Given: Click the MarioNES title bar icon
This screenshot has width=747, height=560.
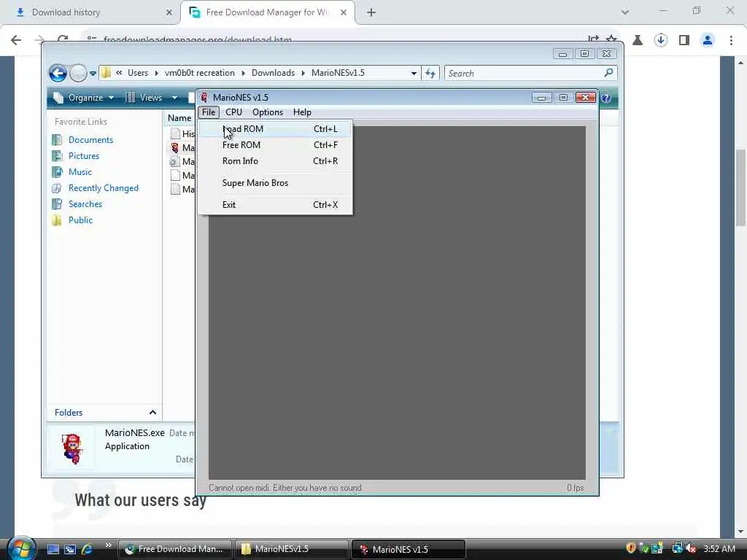Looking at the screenshot, I should [204, 98].
